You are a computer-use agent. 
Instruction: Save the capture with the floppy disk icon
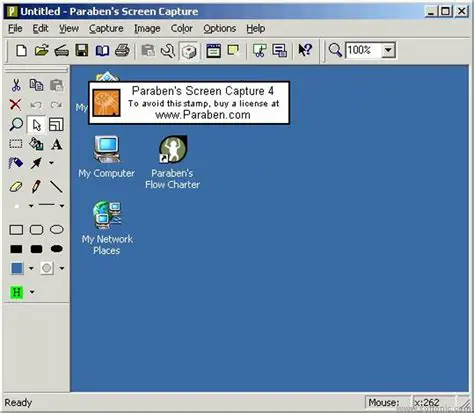(x=82, y=51)
